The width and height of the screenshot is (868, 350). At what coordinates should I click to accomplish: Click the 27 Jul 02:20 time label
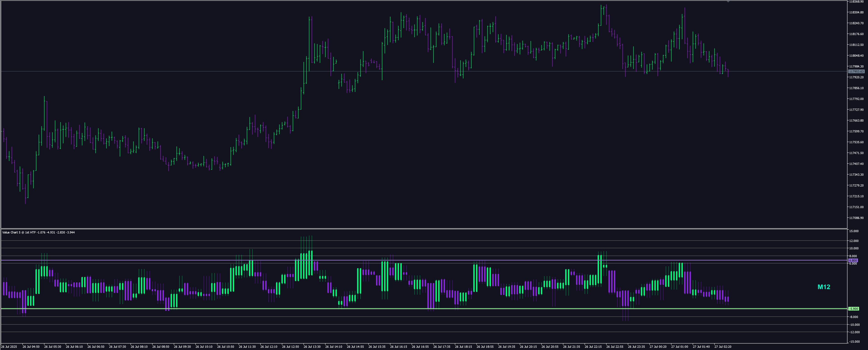click(723, 347)
